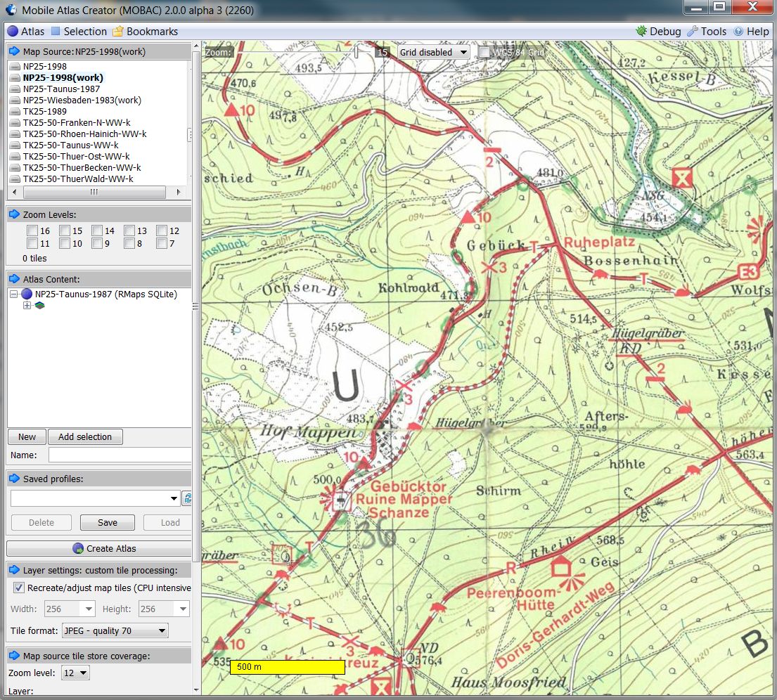Collapse the Saved profiles panel arrow icon
777x700 pixels.
(14, 479)
